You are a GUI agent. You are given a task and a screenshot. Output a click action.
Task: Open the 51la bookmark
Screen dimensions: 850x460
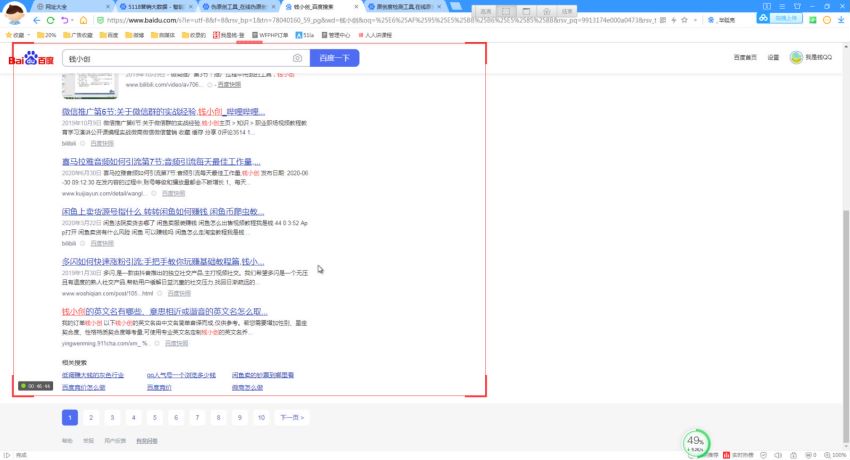305,35
